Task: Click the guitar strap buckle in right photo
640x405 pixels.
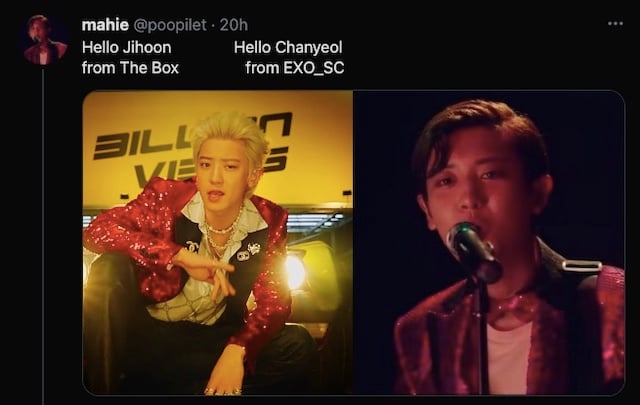Action: pyautogui.click(x=582, y=267)
